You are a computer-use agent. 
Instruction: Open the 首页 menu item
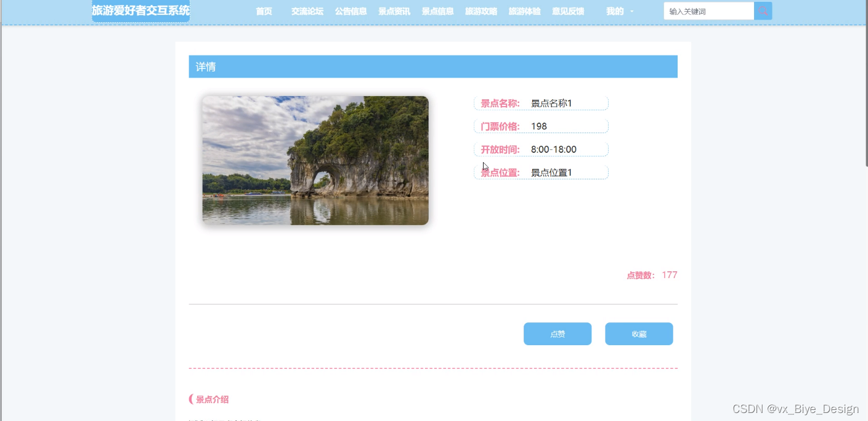[264, 11]
